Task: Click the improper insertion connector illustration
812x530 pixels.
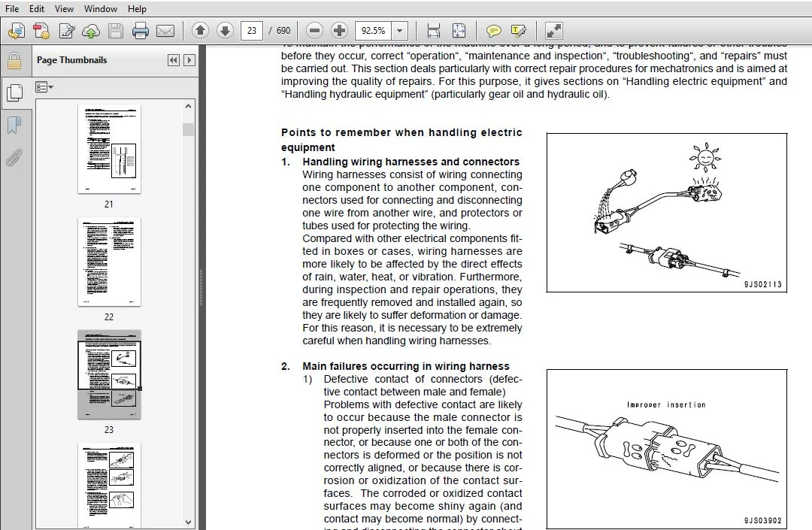Action: [x=666, y=449]
